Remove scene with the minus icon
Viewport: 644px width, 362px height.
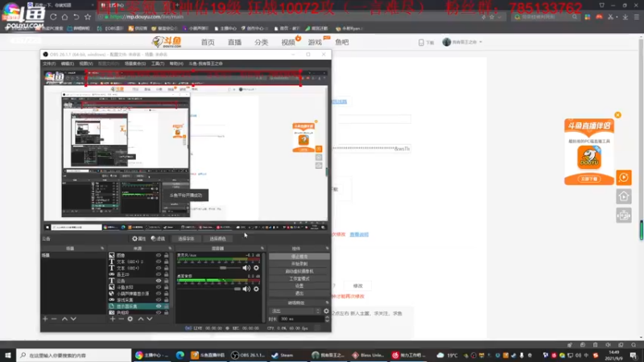[54, 319]
